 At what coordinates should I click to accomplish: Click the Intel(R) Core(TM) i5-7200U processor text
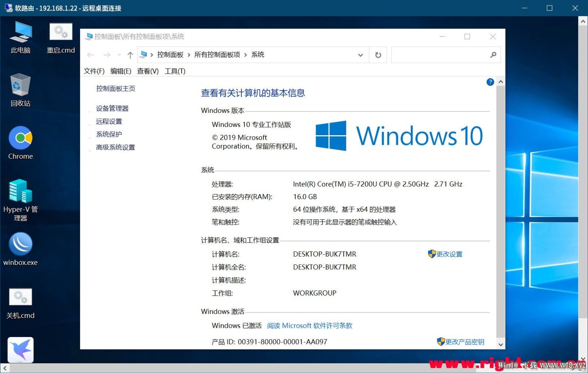(377, 184)
